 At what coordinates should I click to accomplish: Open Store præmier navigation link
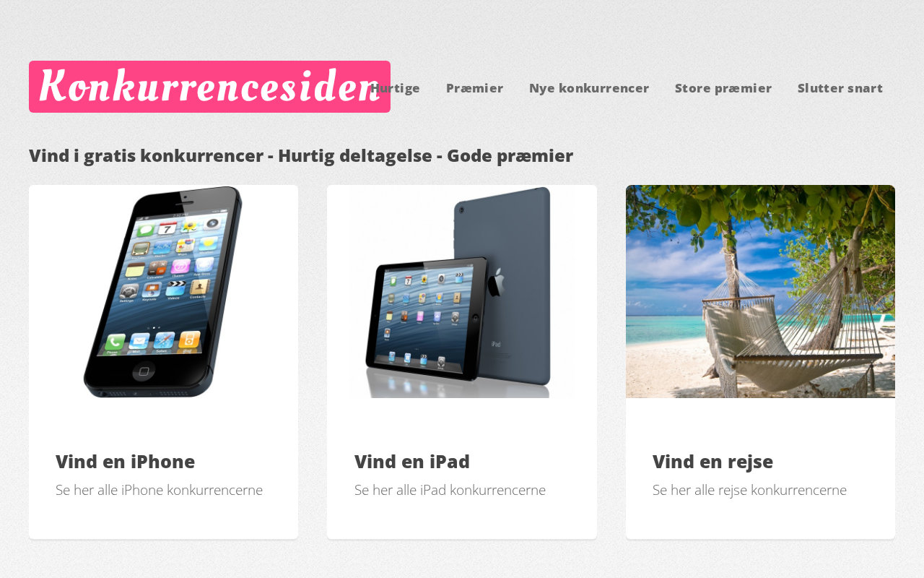click(x=723, y=88)
